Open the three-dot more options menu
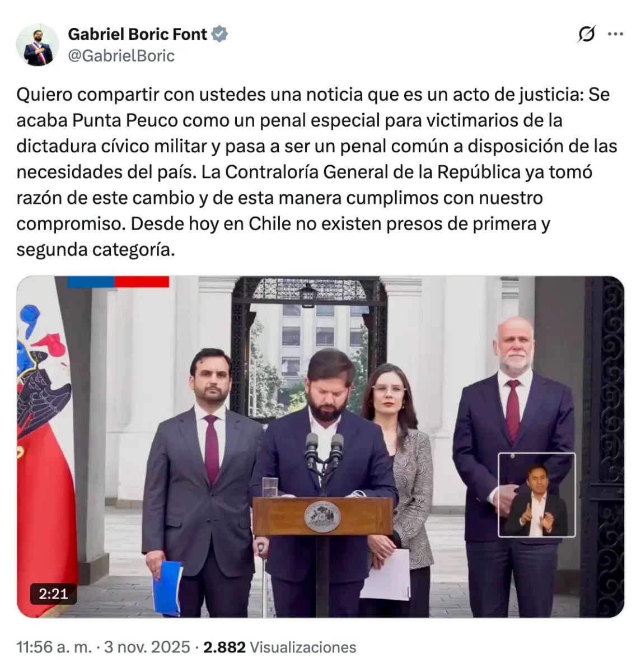This screenshot has height=672, width=641. click(x=615, y=35)
